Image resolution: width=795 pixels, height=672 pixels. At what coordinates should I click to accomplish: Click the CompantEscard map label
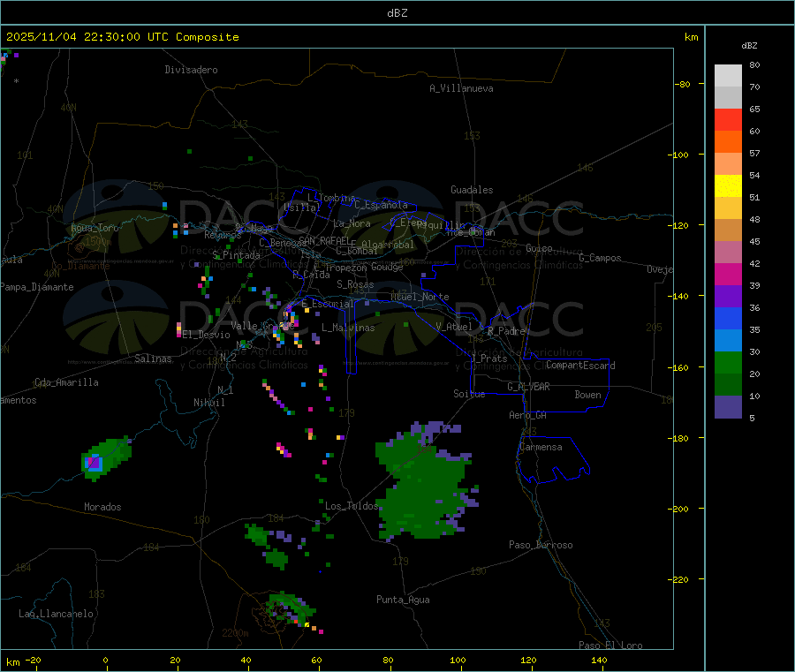(x=580, y=366)
